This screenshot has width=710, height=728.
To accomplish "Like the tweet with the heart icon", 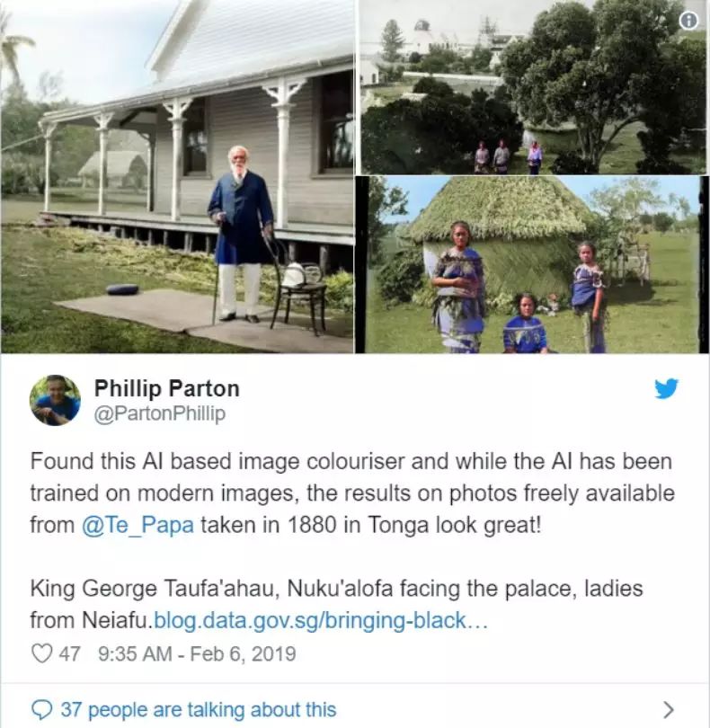I will (x=42, y=653).
